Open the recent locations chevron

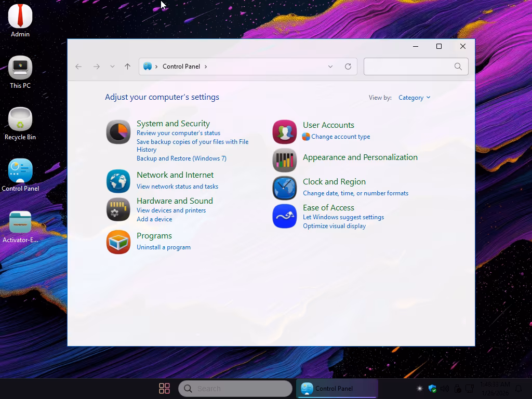(112, 66)
